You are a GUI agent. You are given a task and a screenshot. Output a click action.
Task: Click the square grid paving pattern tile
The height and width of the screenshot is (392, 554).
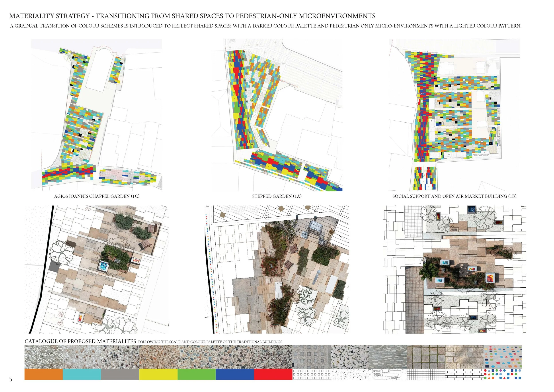pos(426,374)
